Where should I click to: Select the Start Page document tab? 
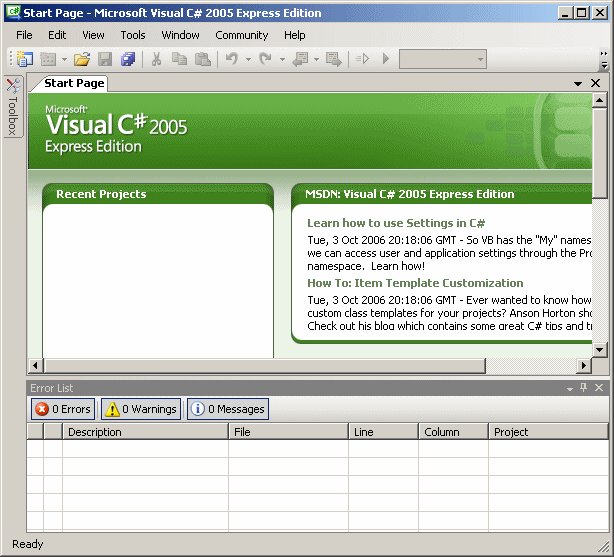pyautogui.click(x=74, y=83)
